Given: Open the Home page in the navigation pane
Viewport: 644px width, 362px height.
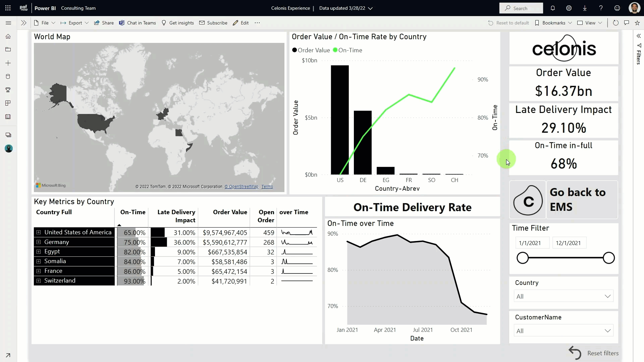Looking at the screenshot, I should click(x=8, y=36).
